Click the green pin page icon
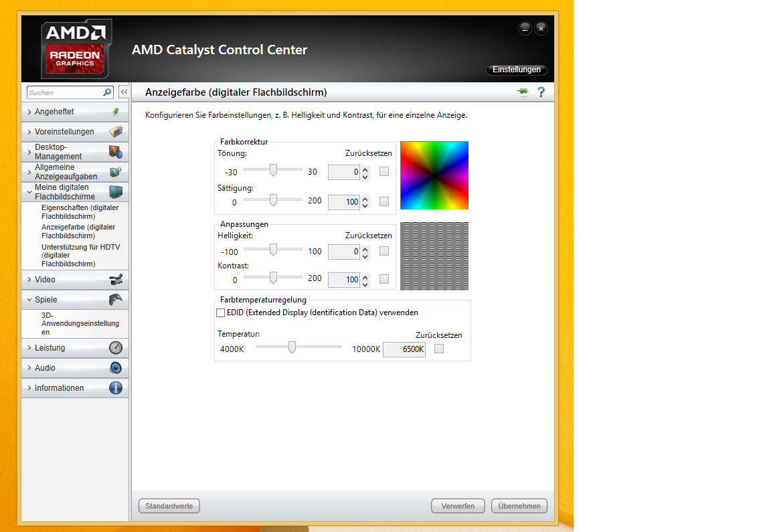The width and height of the screenshot is (771, 532). (522, 92)
